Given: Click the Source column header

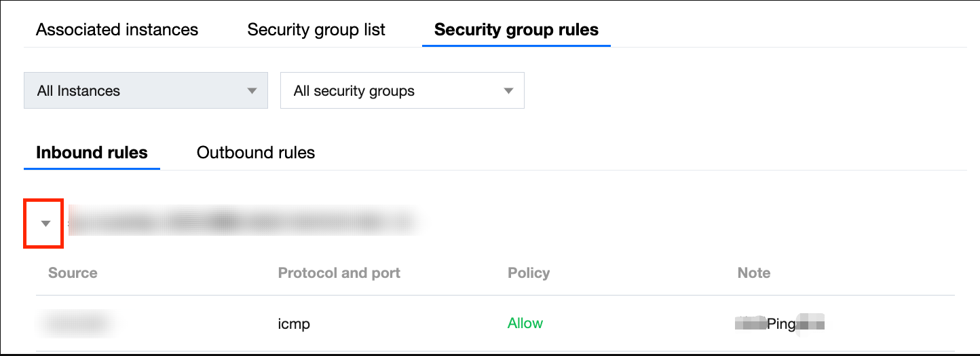Looking at the screenshot, I should pyautogui.click(x=73, y=273).
